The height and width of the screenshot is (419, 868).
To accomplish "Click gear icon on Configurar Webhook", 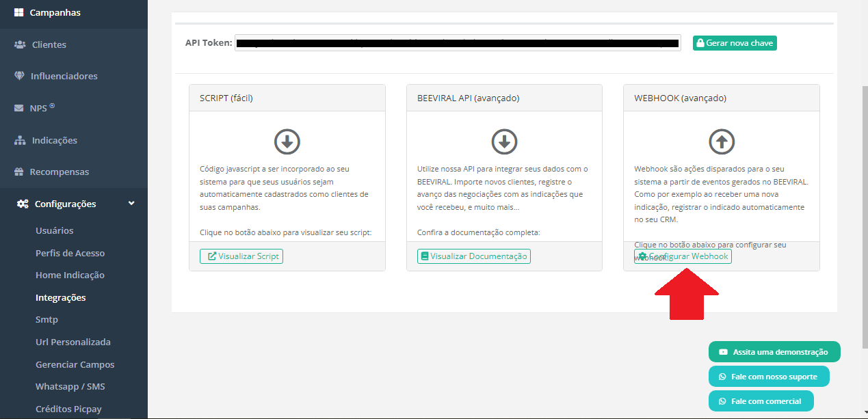I will pos(642,256).
